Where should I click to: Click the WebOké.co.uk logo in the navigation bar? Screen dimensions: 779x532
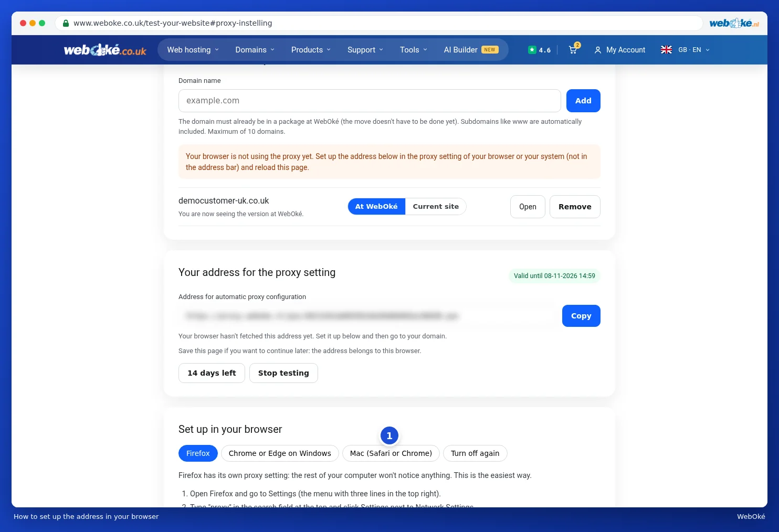105,50
